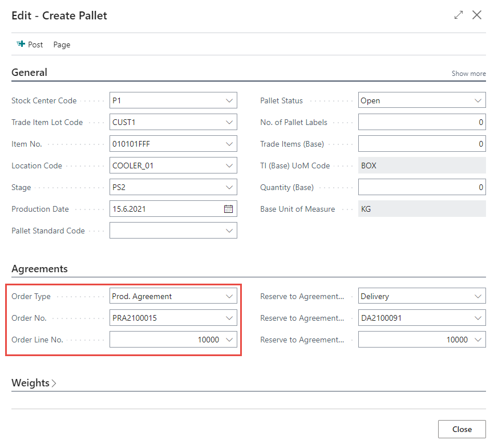Open the Order No. lookup dropdown
The image size is (498, 448).
click(x=229, y=318)
